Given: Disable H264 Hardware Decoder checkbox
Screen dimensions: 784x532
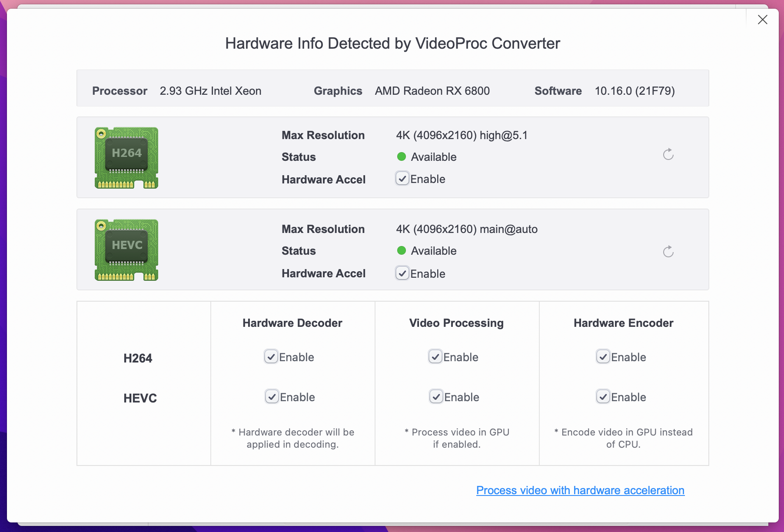Looking at the screenshot, I should (x=271, y=357).
